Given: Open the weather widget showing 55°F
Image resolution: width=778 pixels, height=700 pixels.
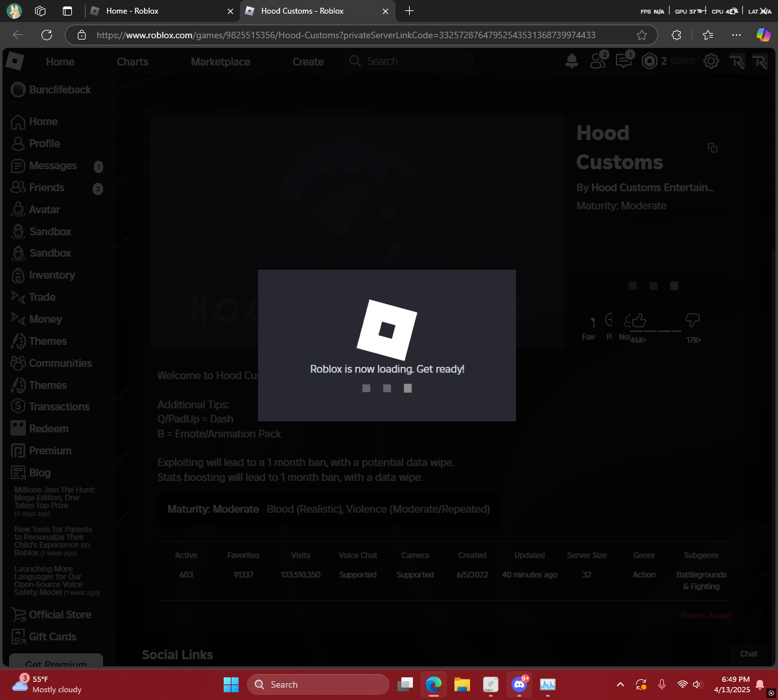Looking at the screenshot, I should (x=47, y=684).
